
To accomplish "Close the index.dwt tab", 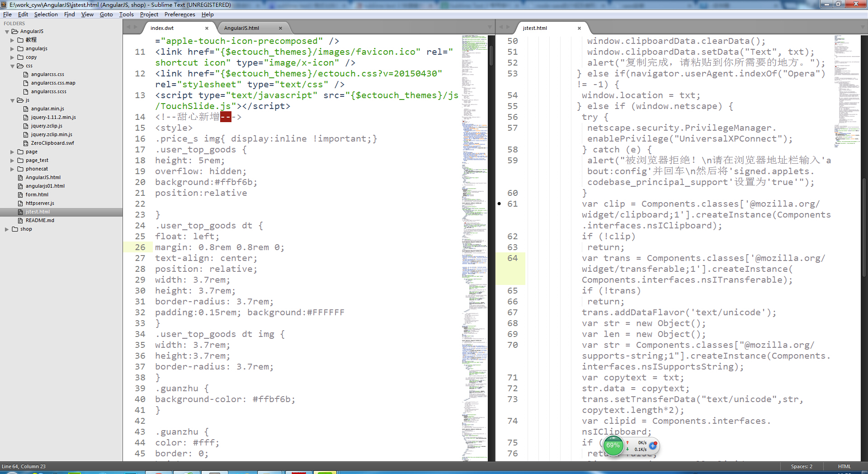I will [x=208, y=28].
